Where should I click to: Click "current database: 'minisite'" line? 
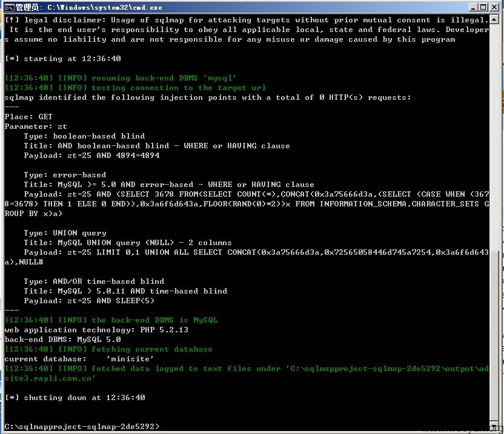click(79, 359)
